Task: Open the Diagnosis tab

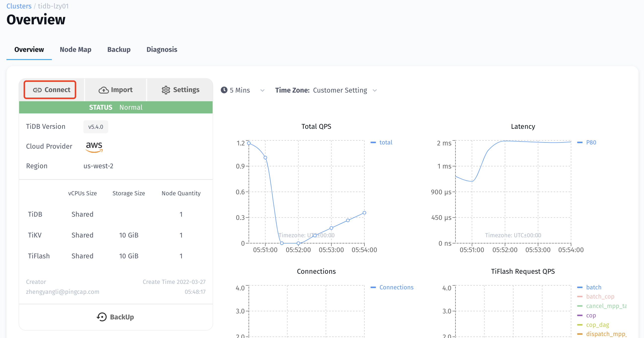Action: coord(162,49)
